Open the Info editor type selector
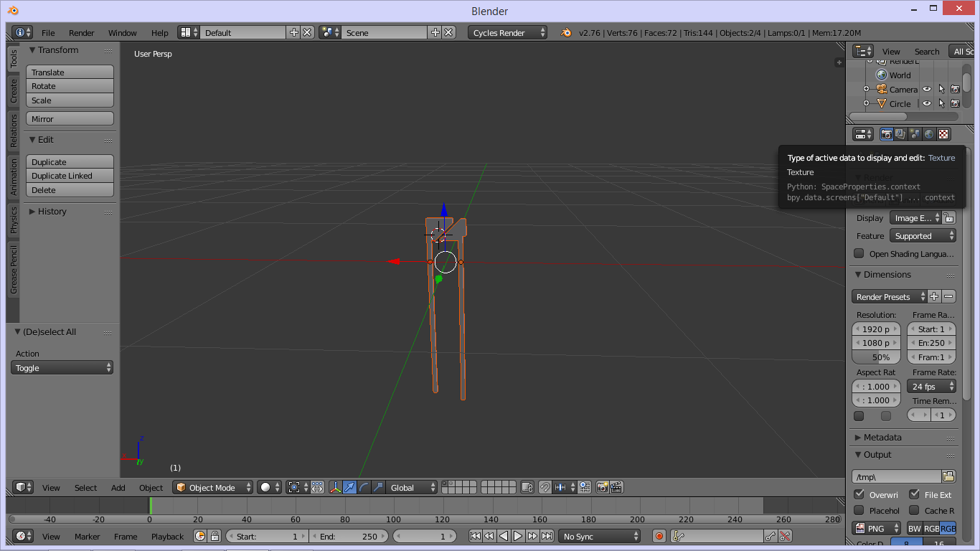This screenshot has width=980, height=551. click(23, 32)
